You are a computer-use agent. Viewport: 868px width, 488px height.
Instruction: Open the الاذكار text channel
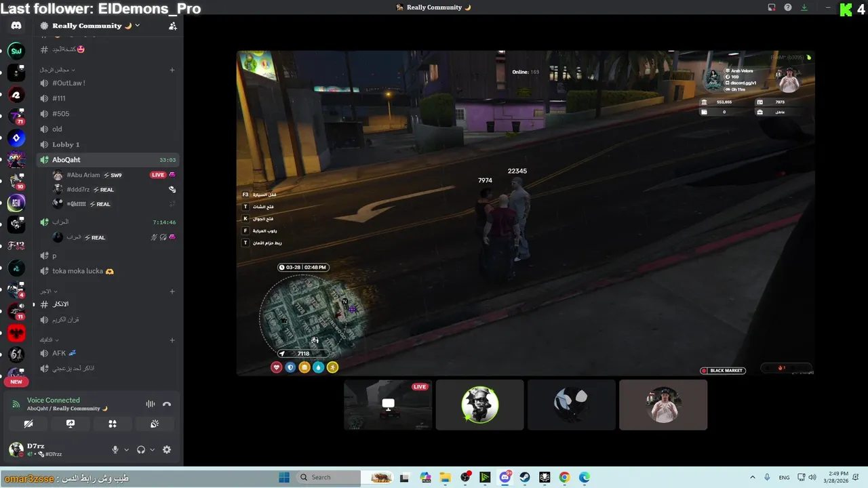pyautogui.click(x=108, y=304)
